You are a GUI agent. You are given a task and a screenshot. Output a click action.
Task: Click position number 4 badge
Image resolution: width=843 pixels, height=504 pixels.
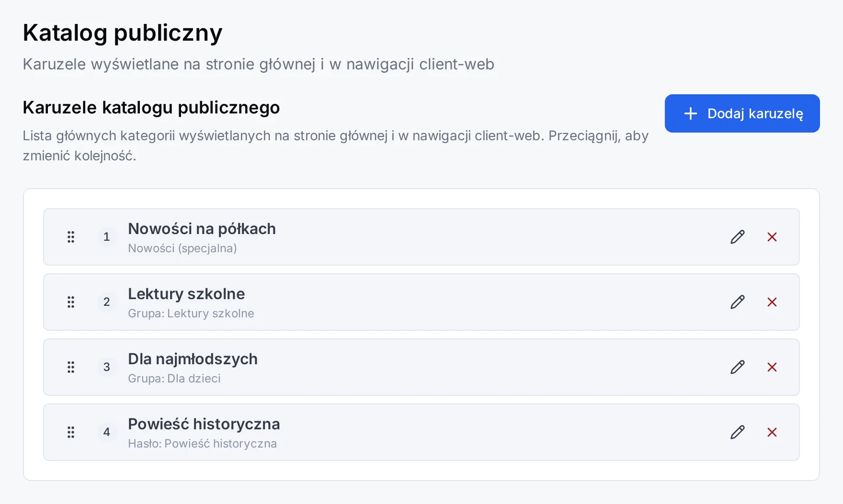pos(107,432)
